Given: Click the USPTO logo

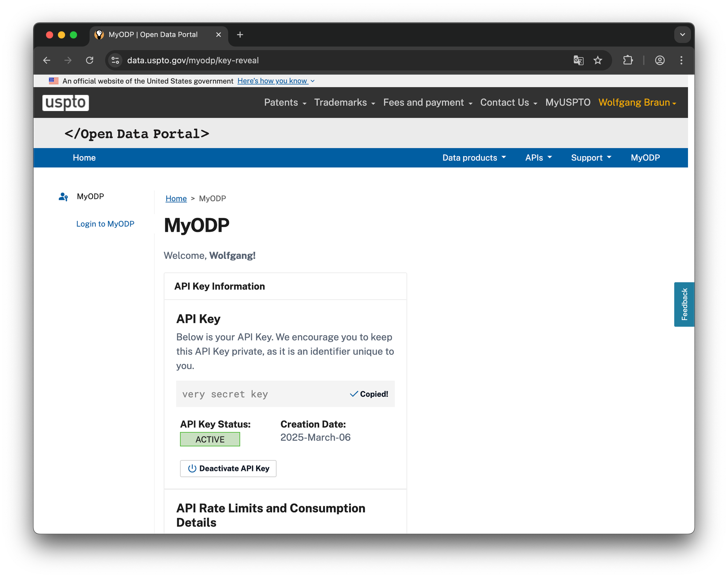Looking at the screenshot, I should click(x=66, y=103).
